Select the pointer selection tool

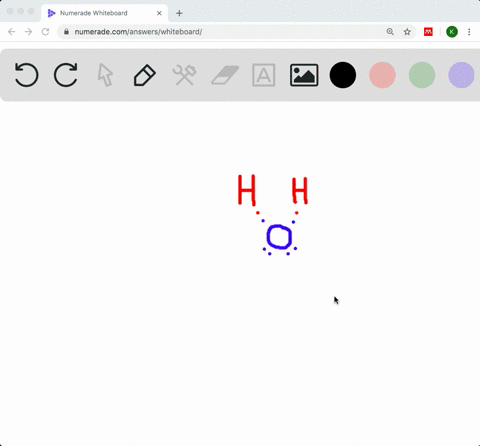105,75
